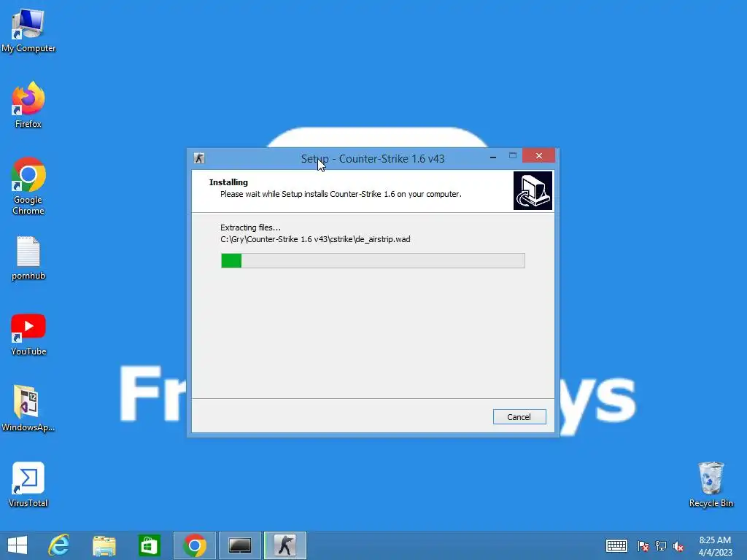The width and height of the screenshot is (747, 560).
Task: Click the greyed-out maximize button of Setup
Action: (x=513, y=156)
